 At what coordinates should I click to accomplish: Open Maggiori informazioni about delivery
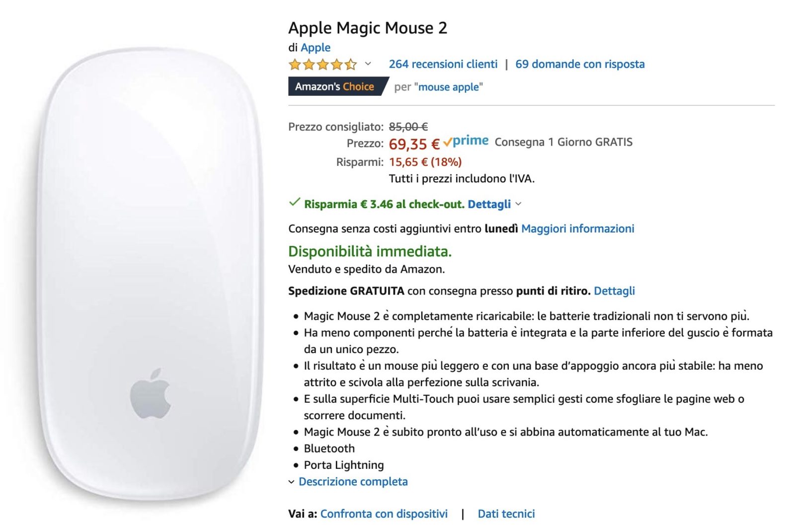pos(577,228)
